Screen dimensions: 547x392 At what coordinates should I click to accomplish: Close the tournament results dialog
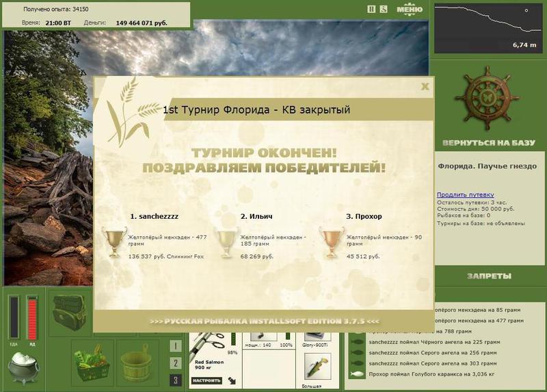tap(425, 86)
